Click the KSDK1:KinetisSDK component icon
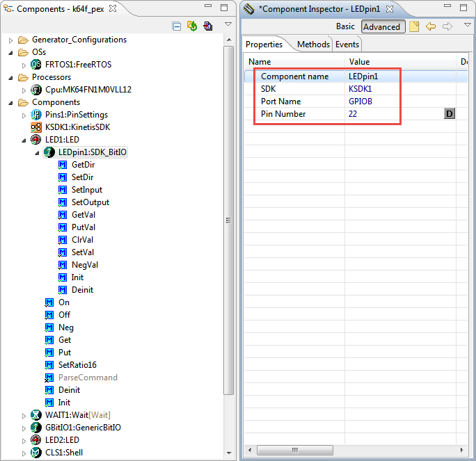Screen dimensions: 476x461 pos(36,127)
